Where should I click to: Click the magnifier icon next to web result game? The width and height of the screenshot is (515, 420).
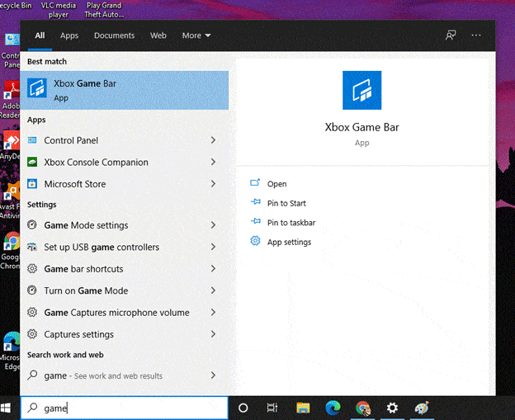coord(32,375)
